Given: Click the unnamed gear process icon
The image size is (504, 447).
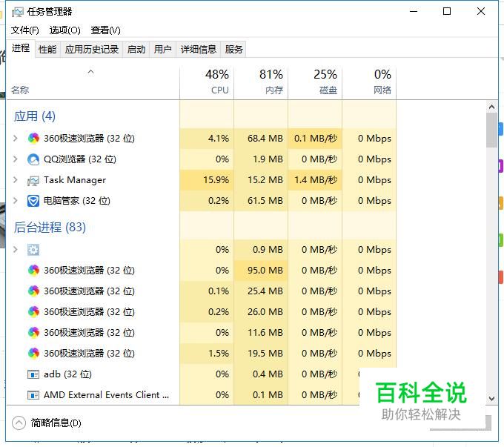Looking at the screenshot, I should coord(33,250).
